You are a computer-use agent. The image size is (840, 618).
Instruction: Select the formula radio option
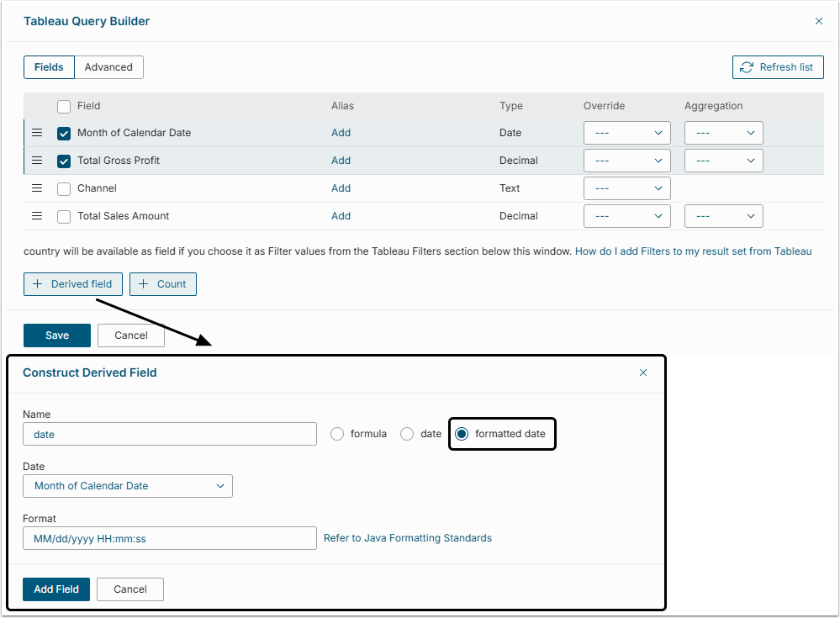point(337,434)
